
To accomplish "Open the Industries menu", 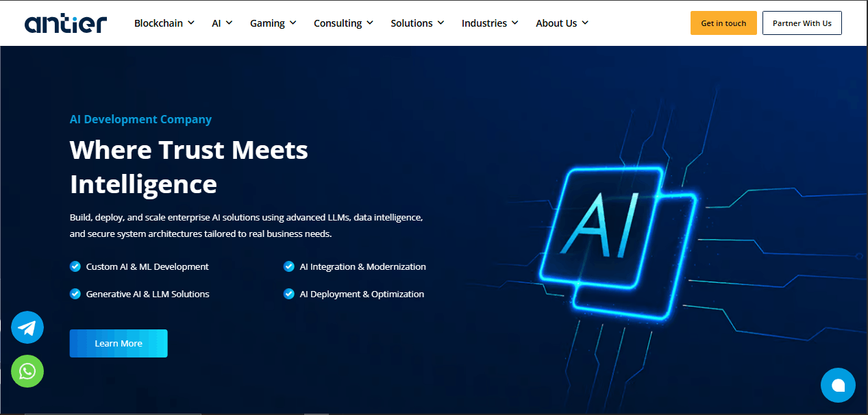I will tap(490, 23).
